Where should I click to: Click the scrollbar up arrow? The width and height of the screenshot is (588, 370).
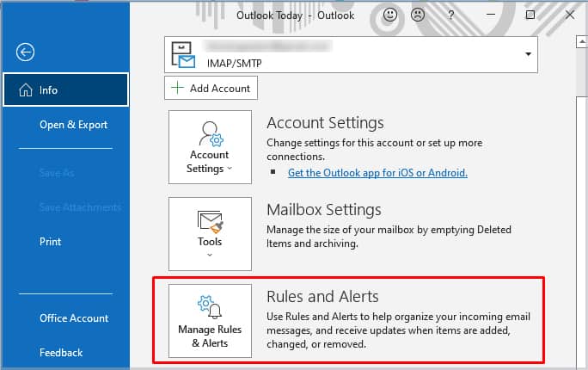pos(582,41)
